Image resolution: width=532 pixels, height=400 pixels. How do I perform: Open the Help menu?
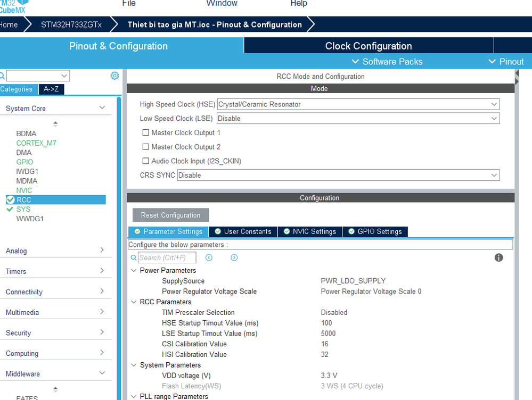point(299,3)
